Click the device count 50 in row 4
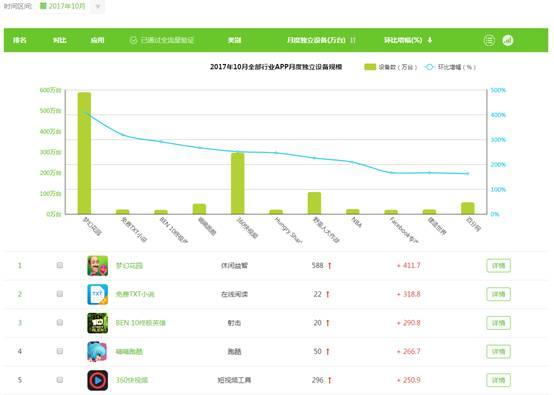554x395 pixels. point(317,352)
